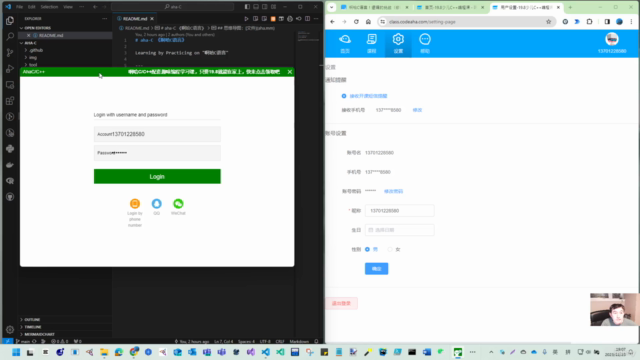Switch to the second Chrome tab
640x360 pixels.
click(x=450, y=7)
